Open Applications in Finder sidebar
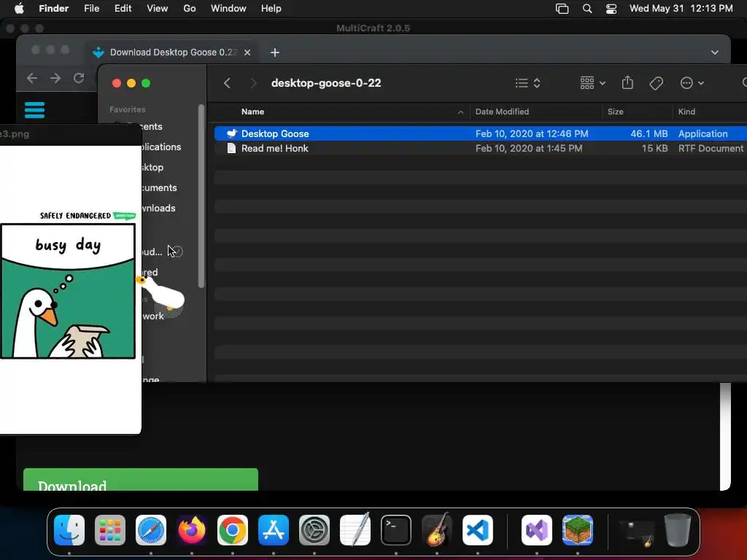The width and height of the screenshot is (747, 560). click(x=160, y=147)
